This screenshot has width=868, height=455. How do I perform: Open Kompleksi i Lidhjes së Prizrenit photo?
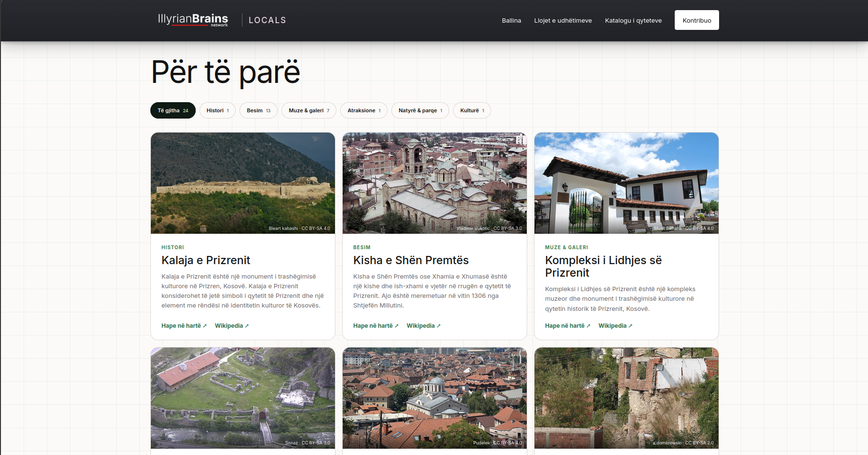click(x=627, y=183)
